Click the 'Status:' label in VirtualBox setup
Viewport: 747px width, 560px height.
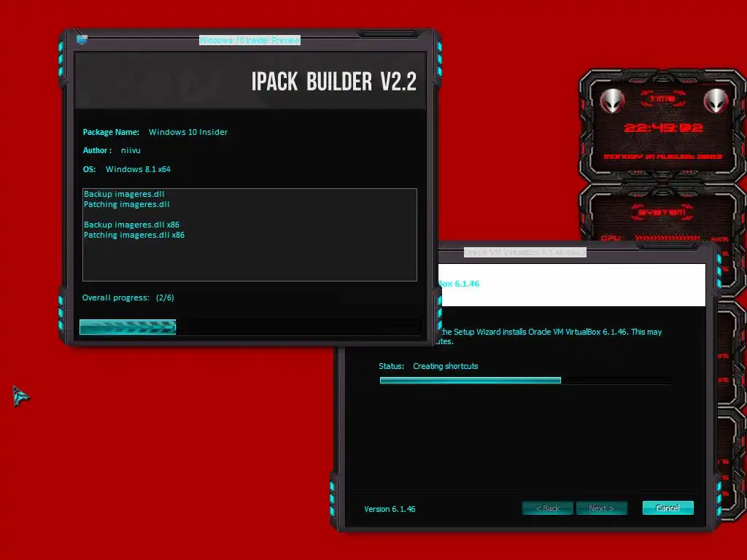click(x=391, y=366)
